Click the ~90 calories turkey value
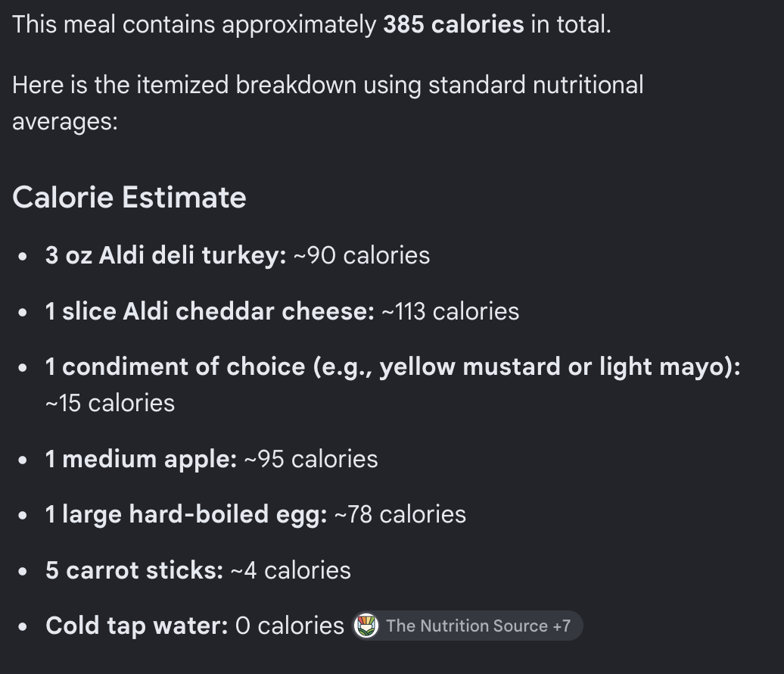 (362, 255)
